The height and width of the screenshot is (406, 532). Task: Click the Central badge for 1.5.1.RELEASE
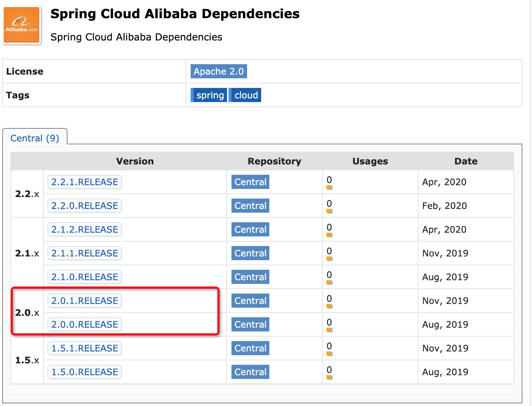[x=250, y=348]
